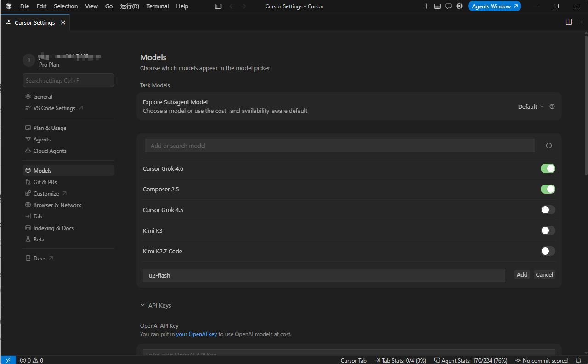Show errors and warnings count in status bar
The width and height of the screenshot is (588, 364).
point(32,360)
